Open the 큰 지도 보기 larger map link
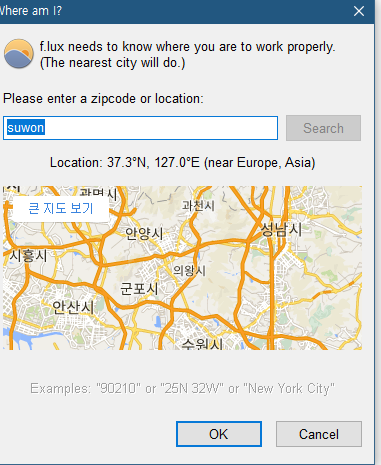The image size is (381, 465). (x=61, y=208)
